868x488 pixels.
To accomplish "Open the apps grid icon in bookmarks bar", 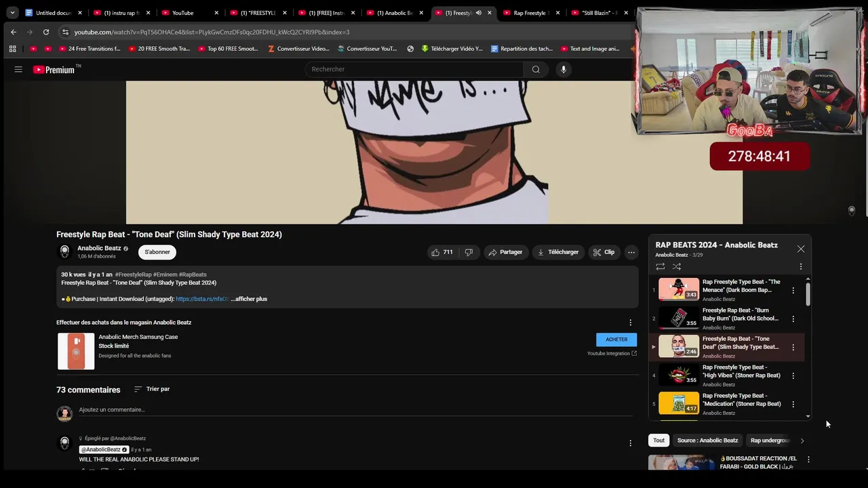I will tap(12, 49).
